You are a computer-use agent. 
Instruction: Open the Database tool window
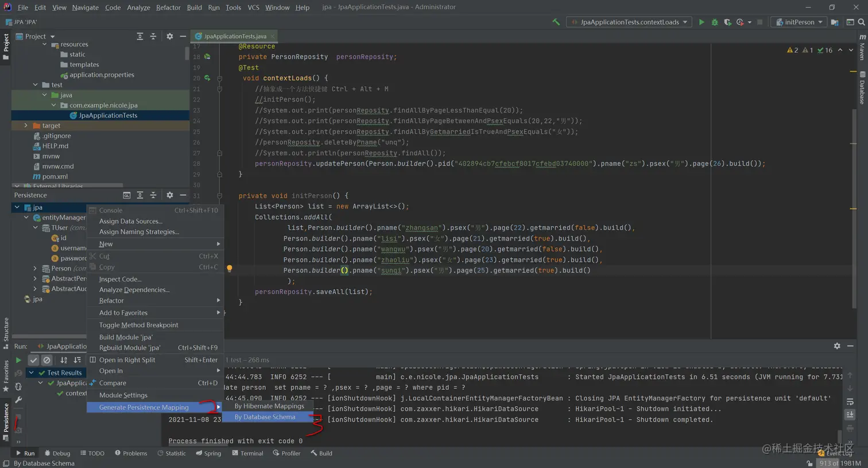(x=862, y=88)
